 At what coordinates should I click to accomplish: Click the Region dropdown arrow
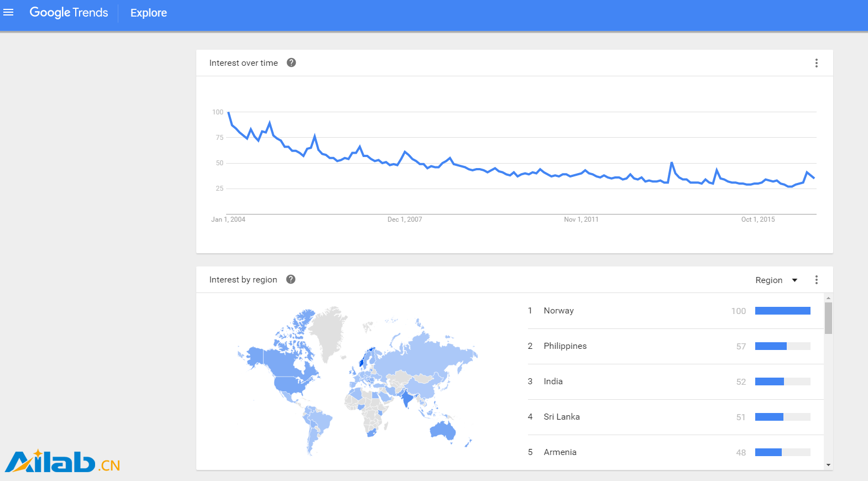point(794,280)
